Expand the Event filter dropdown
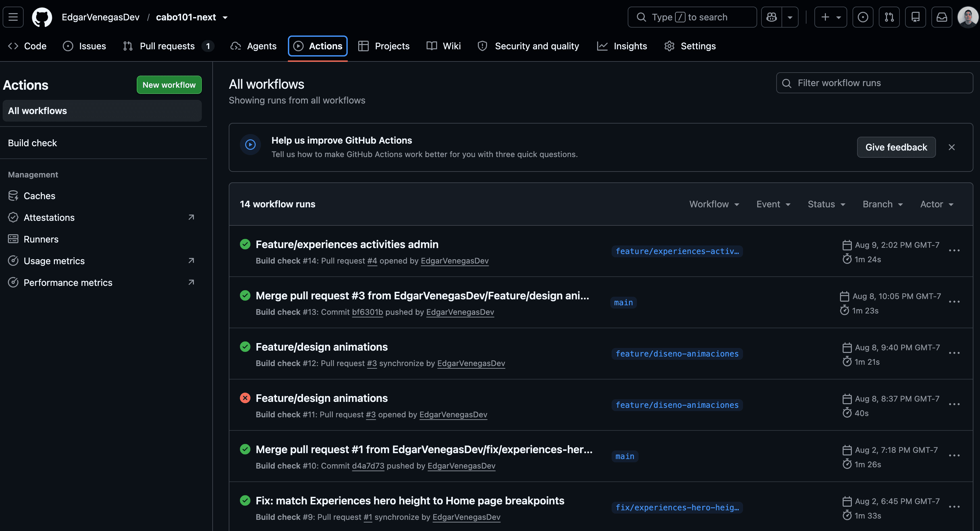This screenshot has height=531, width=980. click(x=773, y=204)
